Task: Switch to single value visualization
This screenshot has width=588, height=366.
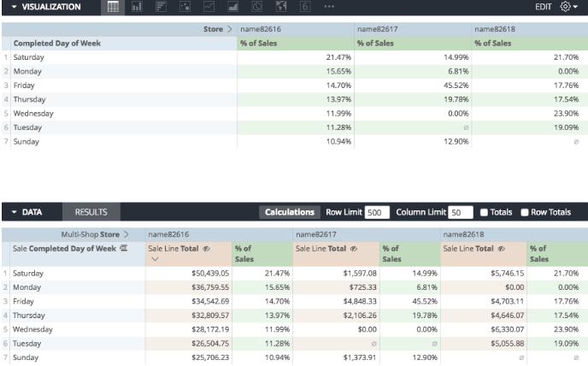Action: [305, 7]
